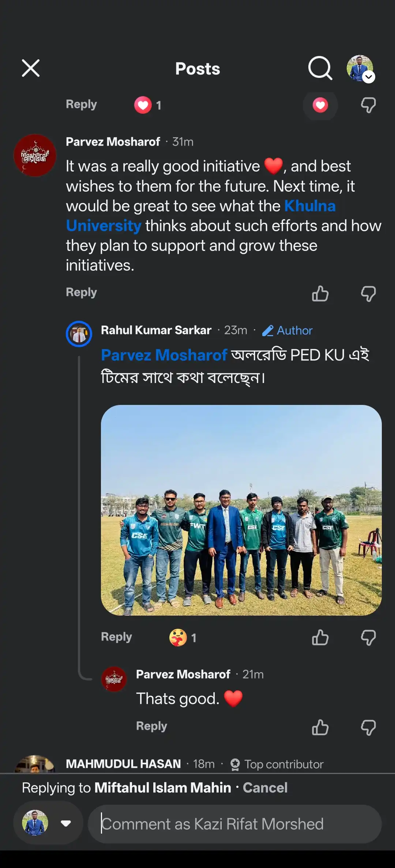View reactions on Rahul's photo reply
Viewport: 395px width, 868px height.
183,638
